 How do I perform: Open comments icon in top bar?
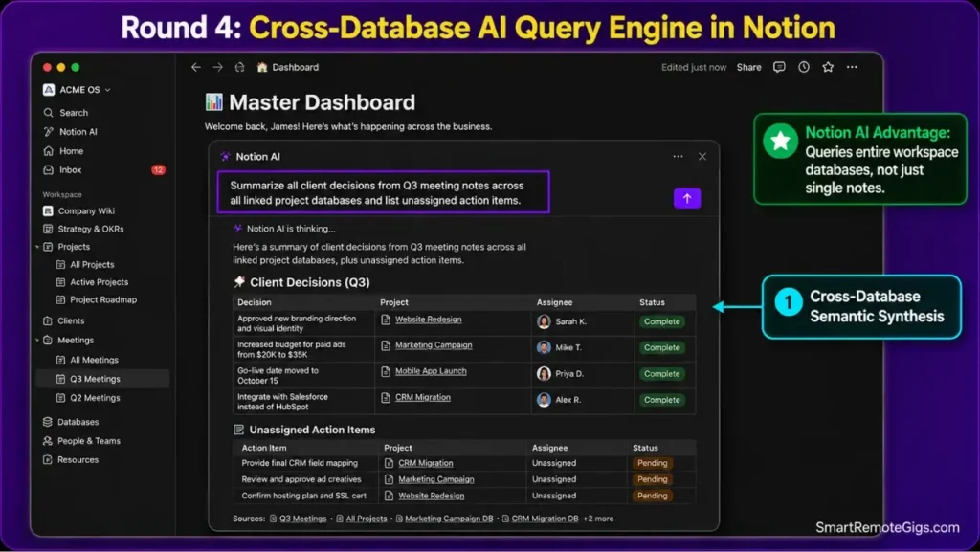tap(779, 67)
